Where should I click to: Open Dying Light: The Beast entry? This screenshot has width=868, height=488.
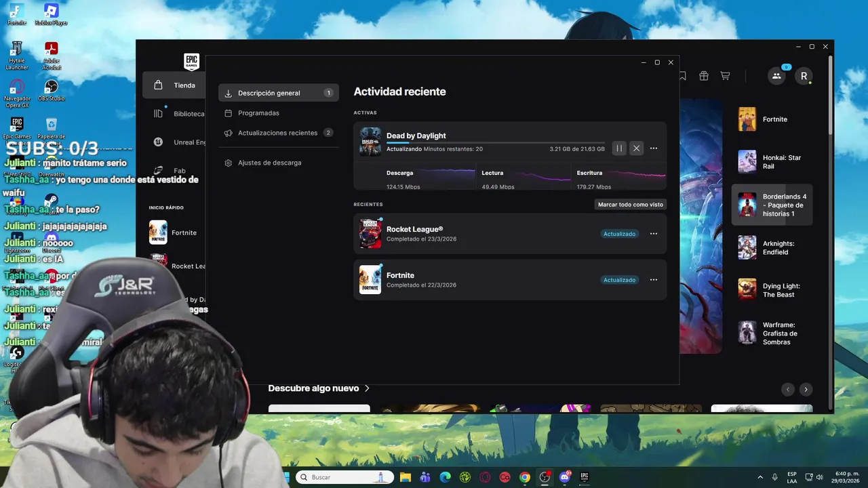(x=772, y=290)
